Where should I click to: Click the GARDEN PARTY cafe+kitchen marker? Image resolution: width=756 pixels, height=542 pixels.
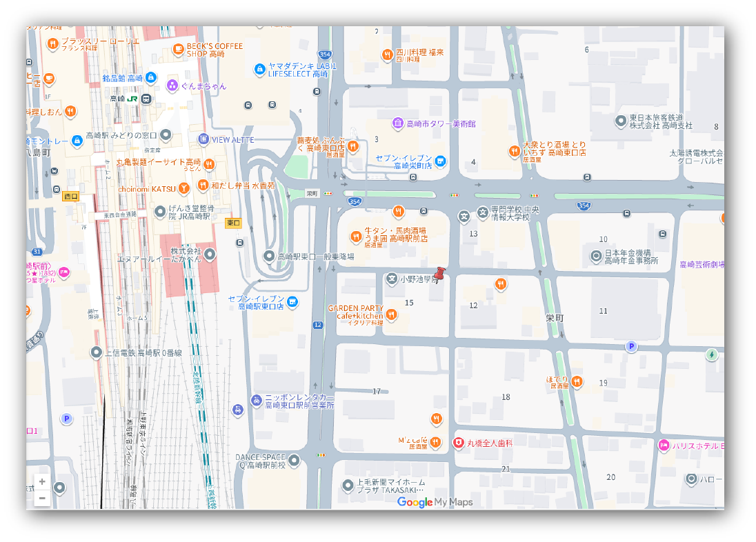point(392,314)
